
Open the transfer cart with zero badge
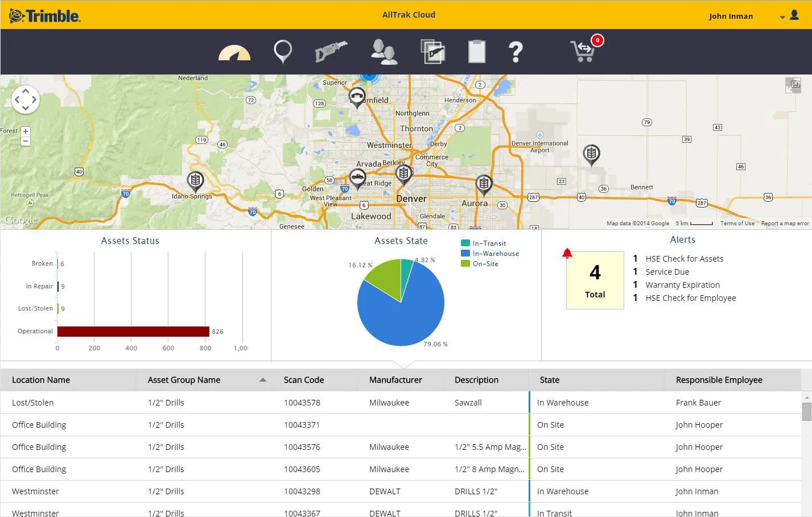pyautogui.click(x=584, y=52)
